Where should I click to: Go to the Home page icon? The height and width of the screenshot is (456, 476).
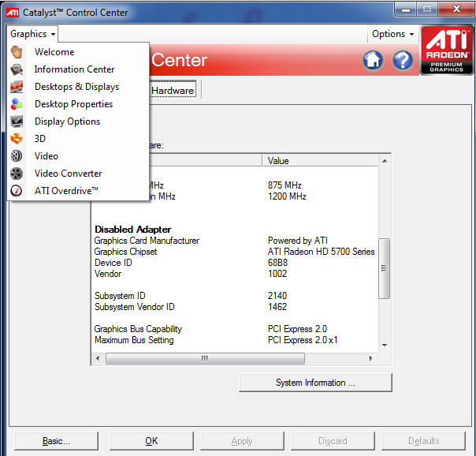(x=373, y=60)
